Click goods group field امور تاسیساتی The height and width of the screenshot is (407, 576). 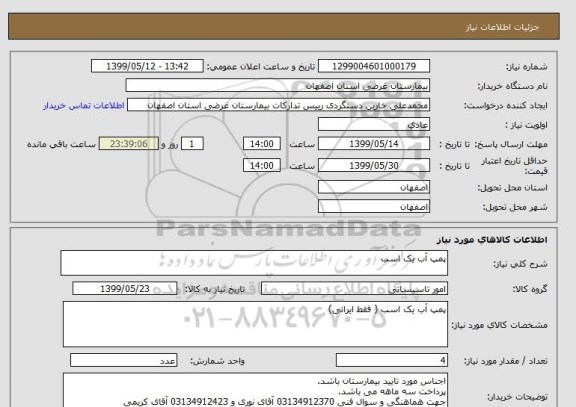point(354,289)
